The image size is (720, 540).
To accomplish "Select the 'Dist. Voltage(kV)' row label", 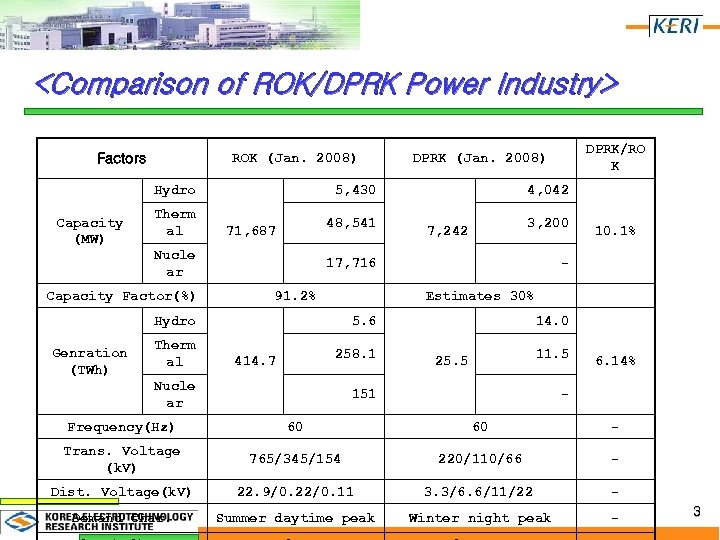I will tap(121, 492).
